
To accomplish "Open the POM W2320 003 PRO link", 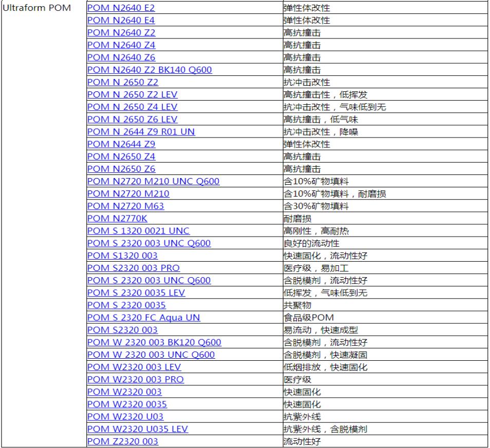I will [x=136, y=380].
